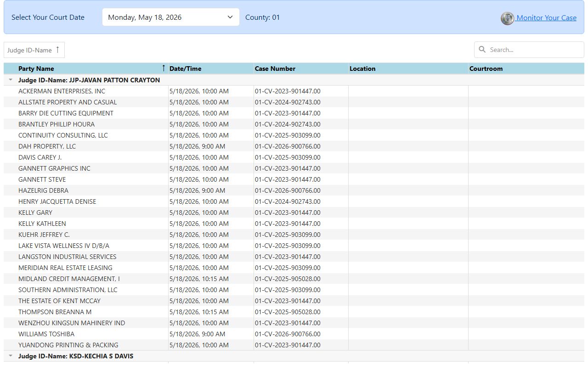The image size is (588, 368).
Task: Click BARRY DIE CUTTING EQUIPMENT party name
Action: [x=66, y=113]
